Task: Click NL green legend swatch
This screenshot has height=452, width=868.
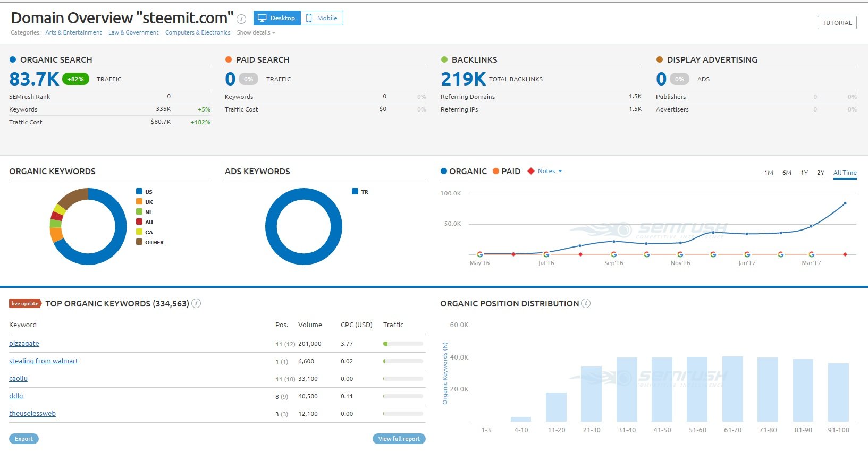Action: (x=139, y=211)
